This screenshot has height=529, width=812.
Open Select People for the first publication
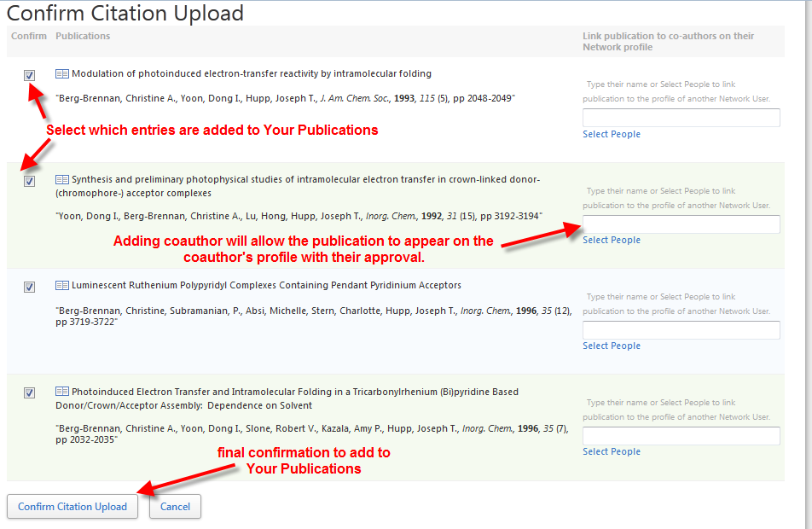pyautogui.click(x=611, y=134)
